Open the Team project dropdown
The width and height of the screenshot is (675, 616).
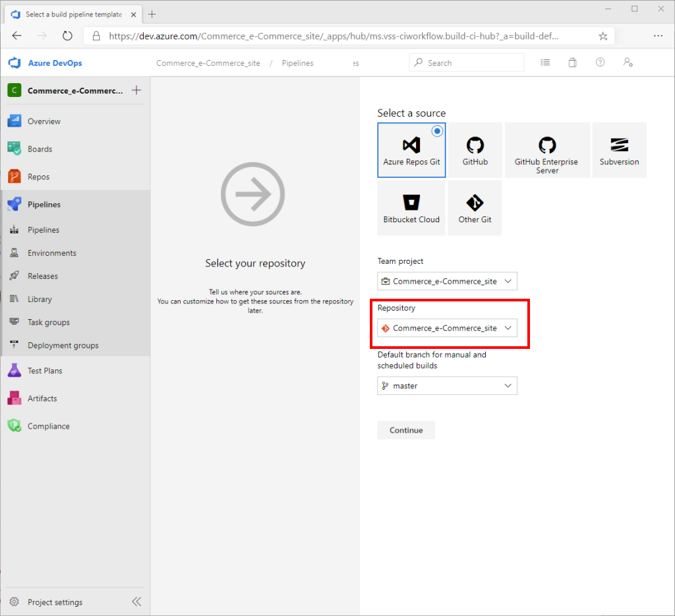click(x=446, y=281)
